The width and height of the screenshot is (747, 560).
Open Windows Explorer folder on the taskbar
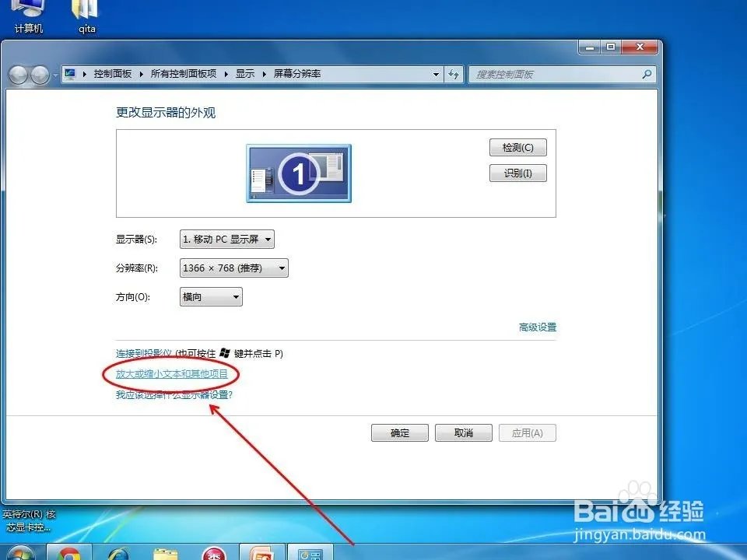click(167, 554)
